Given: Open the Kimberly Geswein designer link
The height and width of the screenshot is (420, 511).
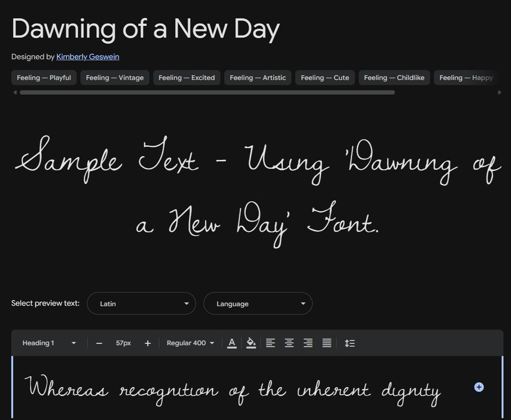Looking at the screenshot, I should point(87,57).
